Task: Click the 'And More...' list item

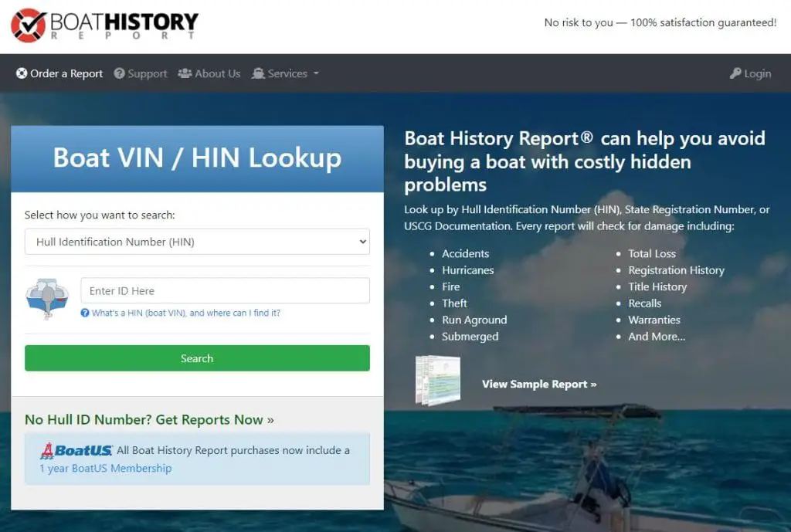Action: pyautogui.click(x=657, y=337)
